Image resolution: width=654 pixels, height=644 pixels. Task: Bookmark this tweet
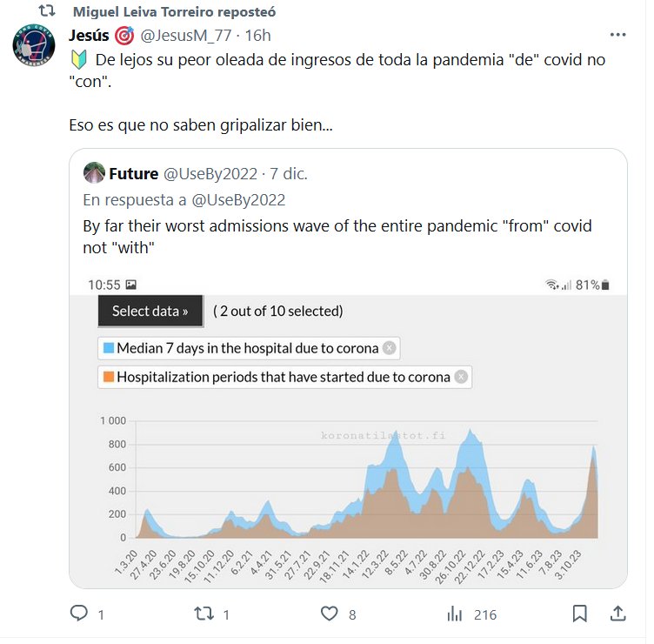579,614
